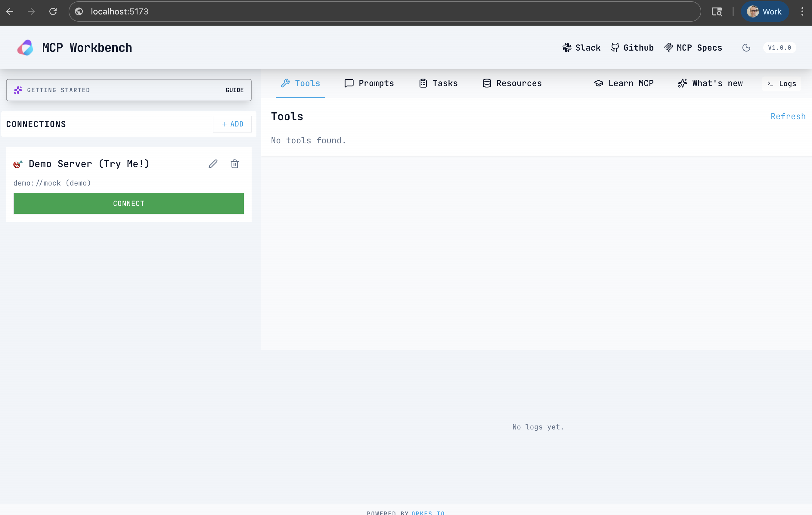Add a new connection with the ADD button
Screen dimensions: 812x515
pos(232,124)
